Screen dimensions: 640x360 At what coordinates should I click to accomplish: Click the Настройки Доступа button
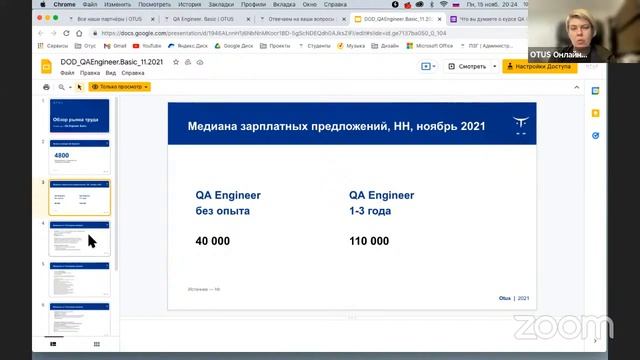540,67
